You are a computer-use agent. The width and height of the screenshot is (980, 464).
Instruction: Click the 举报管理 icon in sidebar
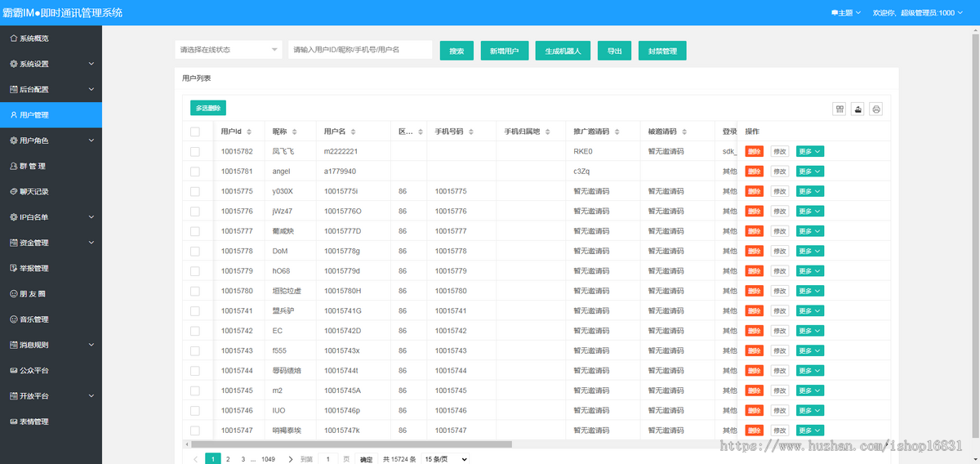tap(13, 268)
